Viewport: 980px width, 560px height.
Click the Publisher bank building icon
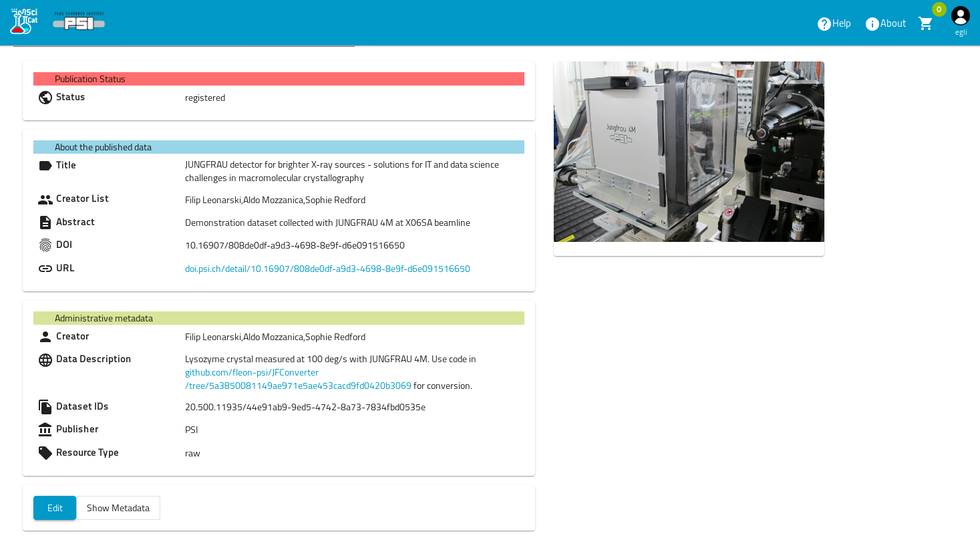tap(45, 430)
